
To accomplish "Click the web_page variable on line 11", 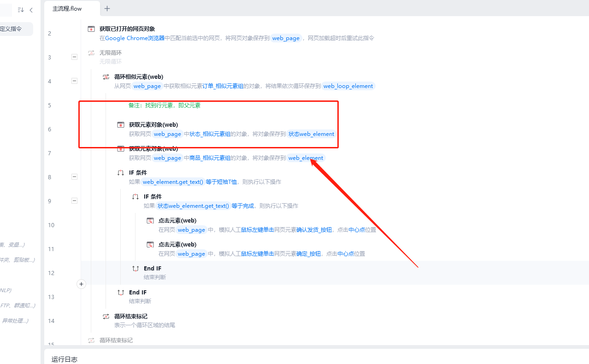I will (x=191, y=254).
